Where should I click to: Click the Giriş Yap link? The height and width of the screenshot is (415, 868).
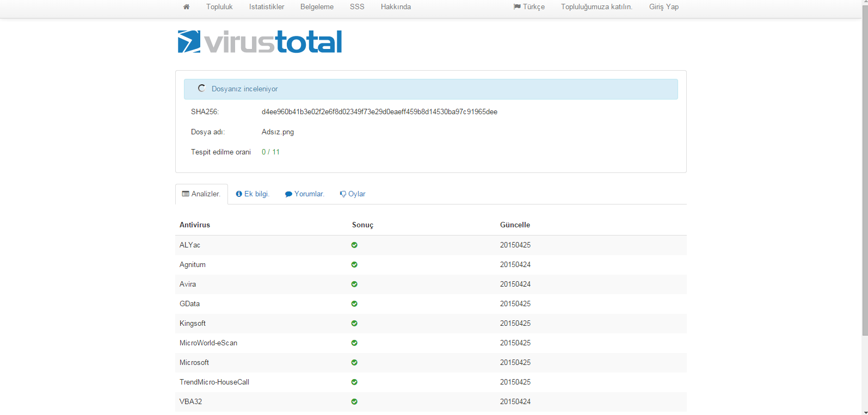[664, 7]
